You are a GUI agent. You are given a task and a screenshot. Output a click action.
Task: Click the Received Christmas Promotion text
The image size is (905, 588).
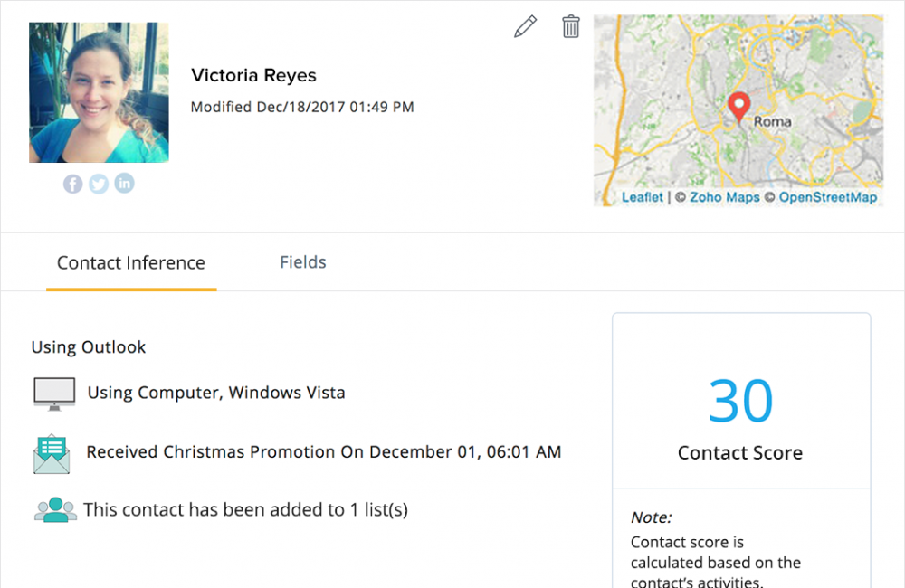point(324,451)
